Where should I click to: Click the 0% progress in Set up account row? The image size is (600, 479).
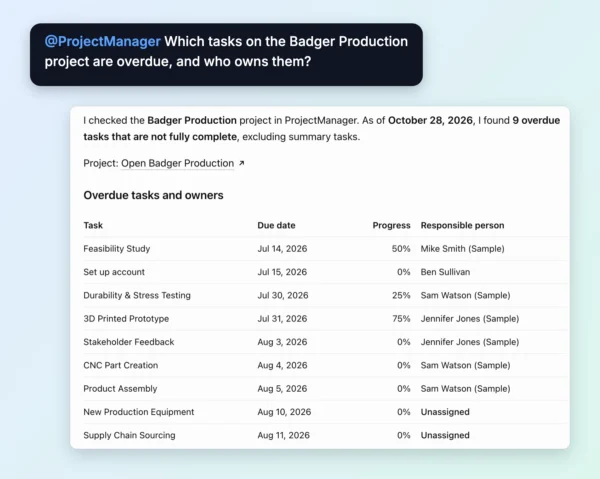(403, 272)
